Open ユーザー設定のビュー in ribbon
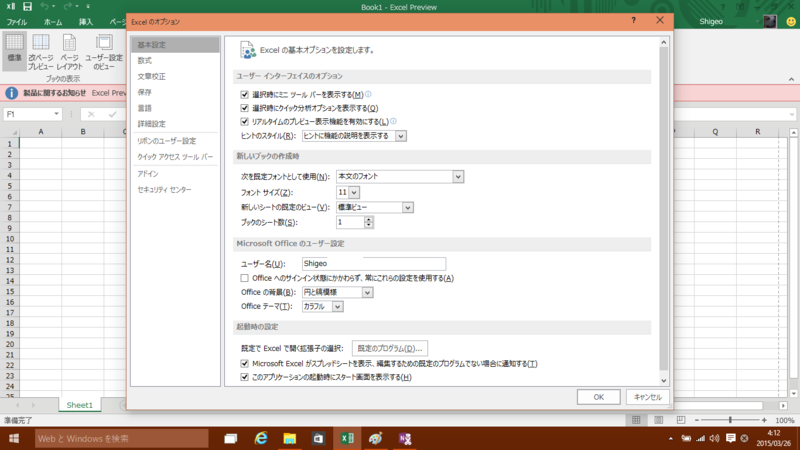 [x=104, y=51]
